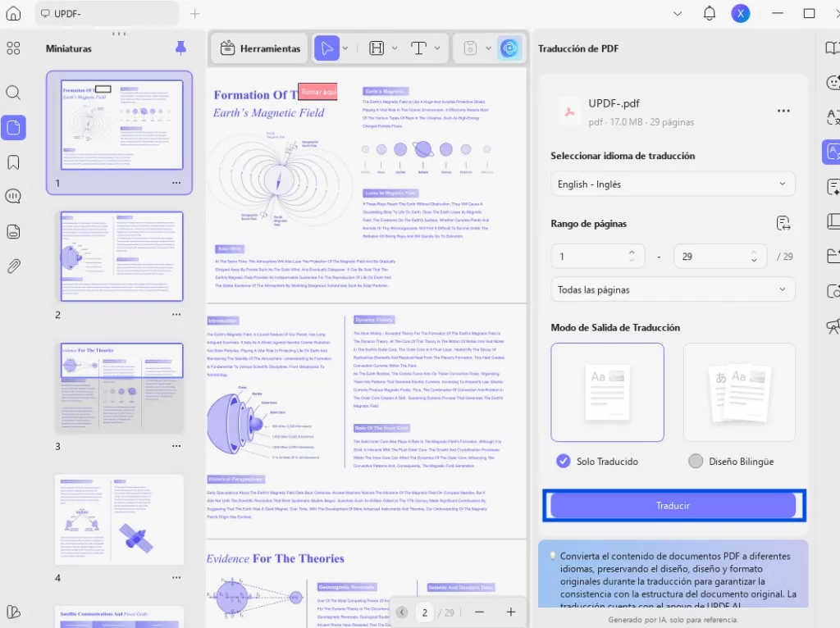Open page 2 thumbnail
Viewport: 840px width, 628px height.
click(122, 256)
